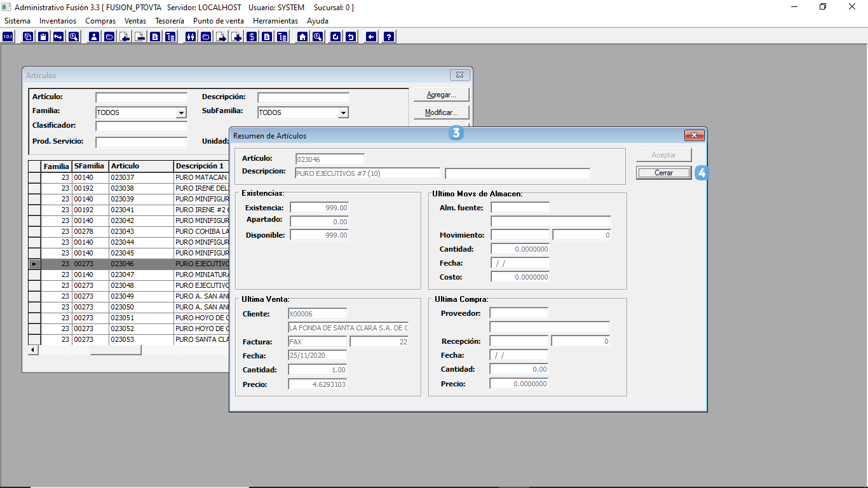This screenshot has width=868, height=488.
Task: Click the single-person toolbar icon
Action: click(94, 37)
